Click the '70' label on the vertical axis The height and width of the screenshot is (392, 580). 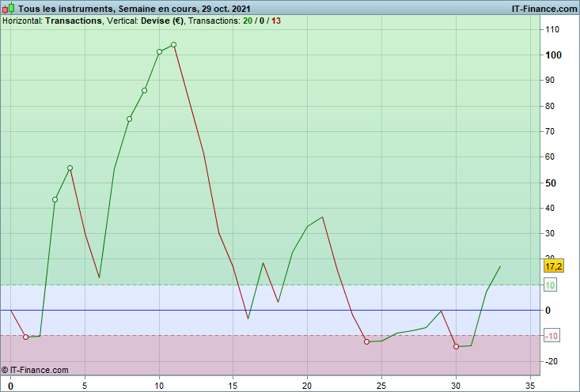550,131
